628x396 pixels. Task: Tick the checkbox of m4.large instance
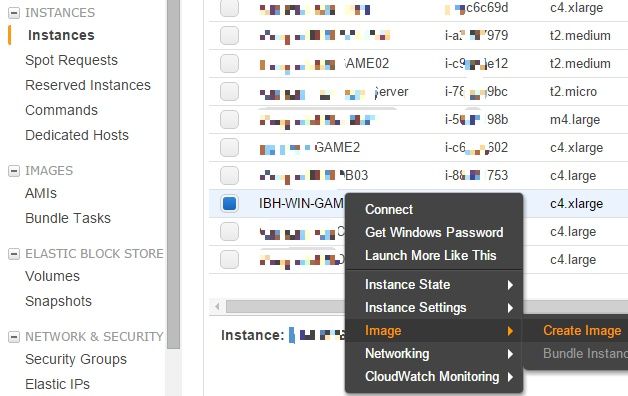[x=229, y=119]
